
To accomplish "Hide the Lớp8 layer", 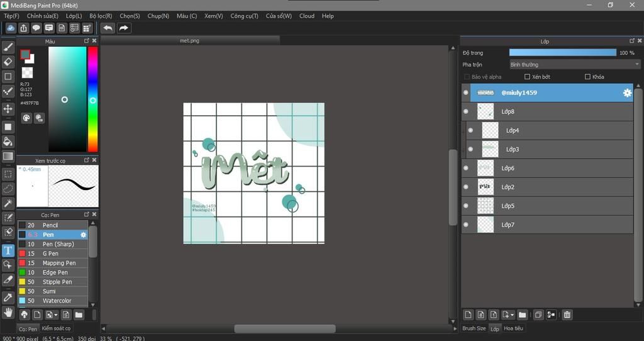I will pyautogui.click(x=466, y=111).
